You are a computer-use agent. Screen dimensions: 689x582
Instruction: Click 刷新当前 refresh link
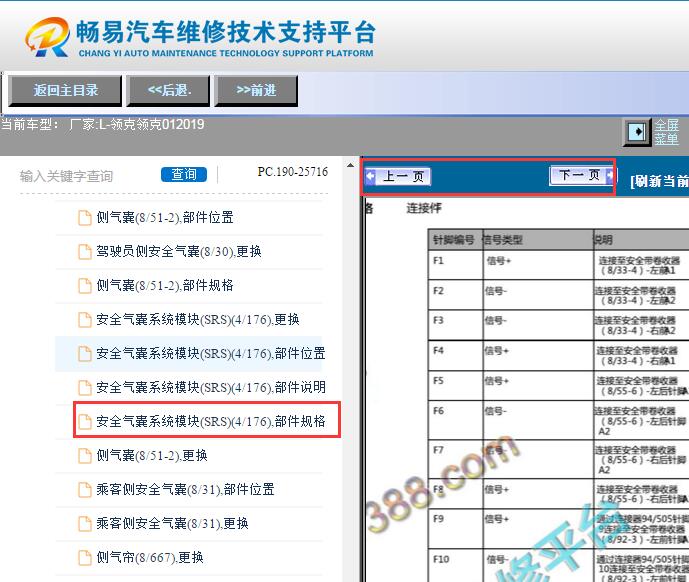659,181
